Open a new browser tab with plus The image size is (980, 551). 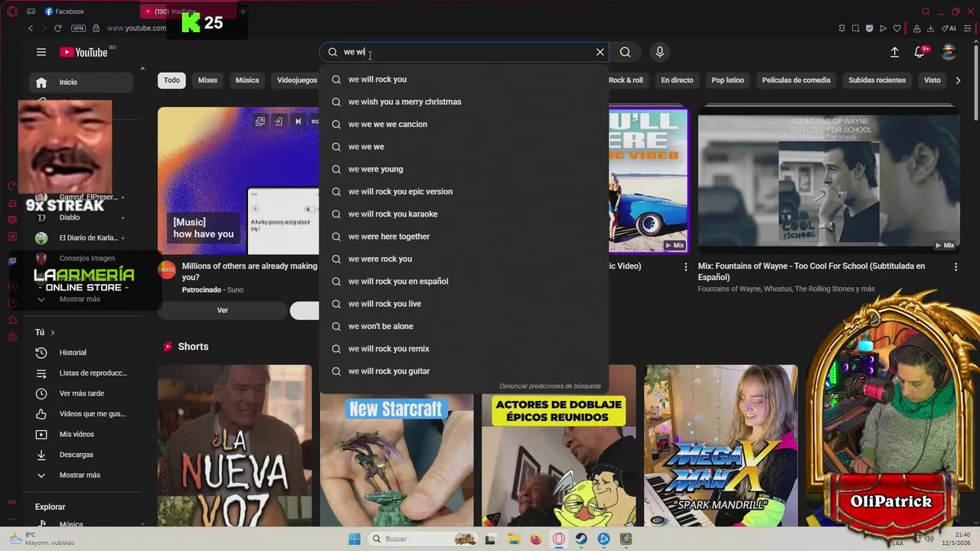(243, 11)
